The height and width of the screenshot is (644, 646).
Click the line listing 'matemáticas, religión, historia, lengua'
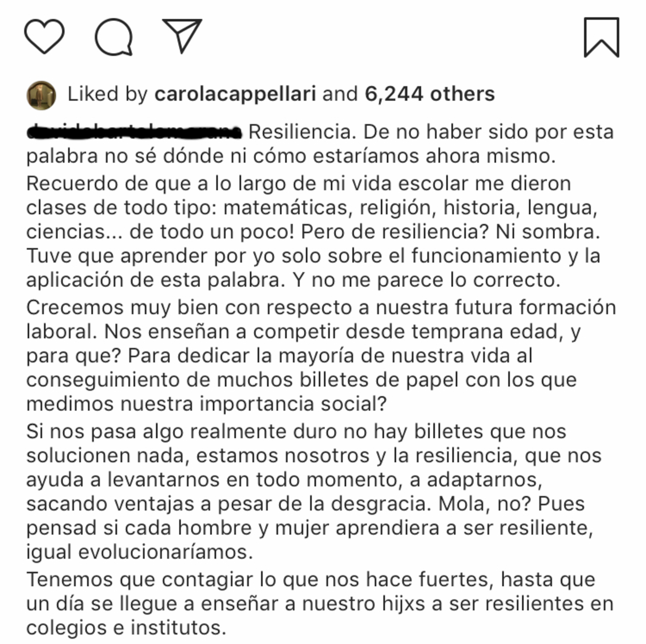point(312,207)
